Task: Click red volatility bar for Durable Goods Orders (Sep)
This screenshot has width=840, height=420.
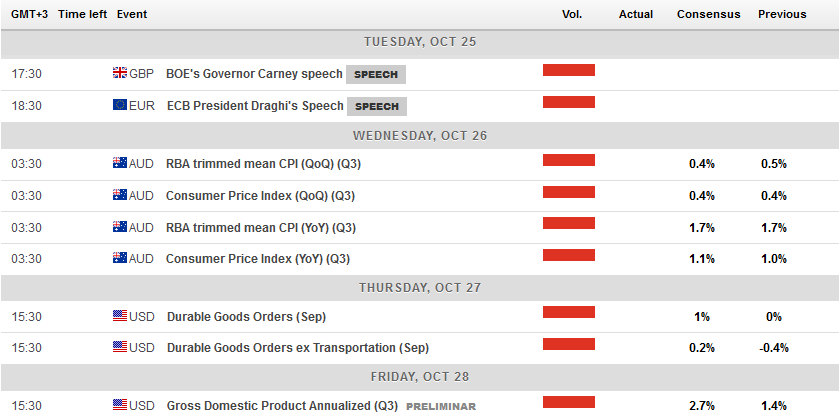Action: coord(569,312)
